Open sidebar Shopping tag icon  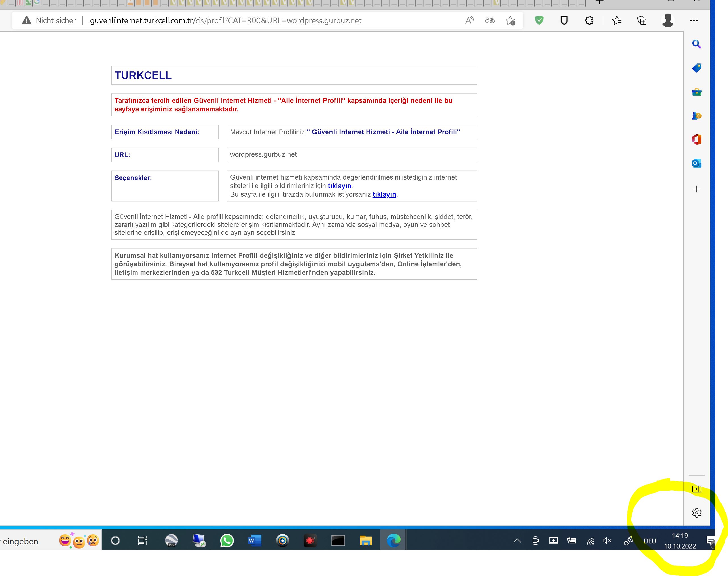[697, 68]
